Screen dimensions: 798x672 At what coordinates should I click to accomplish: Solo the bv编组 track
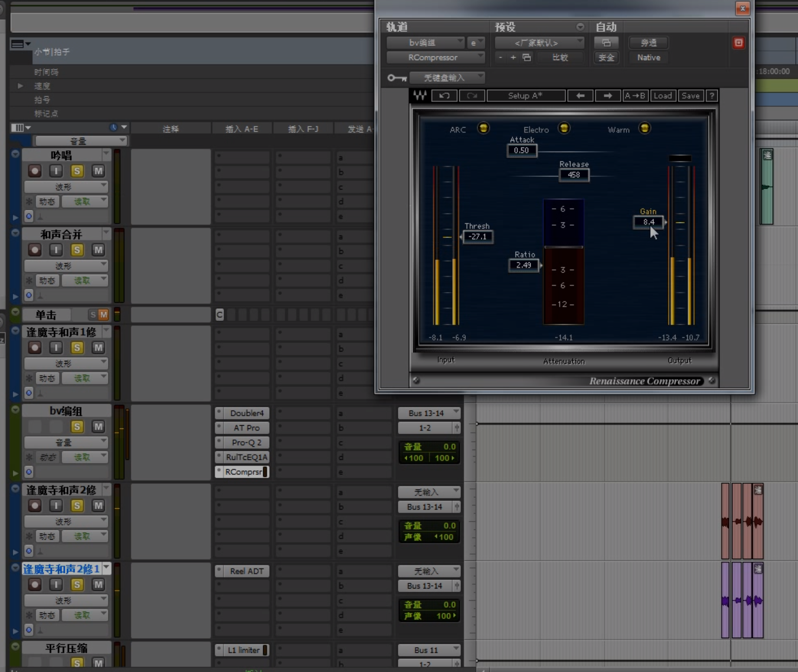(x=77, y=427)
